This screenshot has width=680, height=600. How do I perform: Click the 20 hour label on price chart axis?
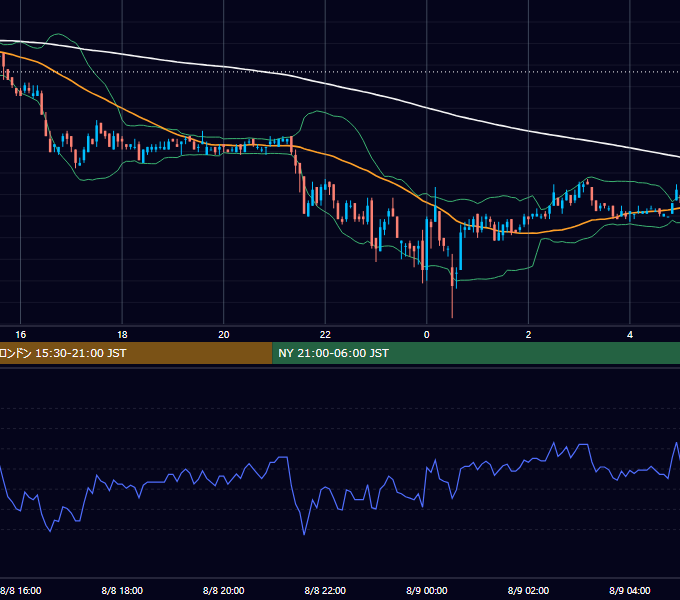pos(224,335)
